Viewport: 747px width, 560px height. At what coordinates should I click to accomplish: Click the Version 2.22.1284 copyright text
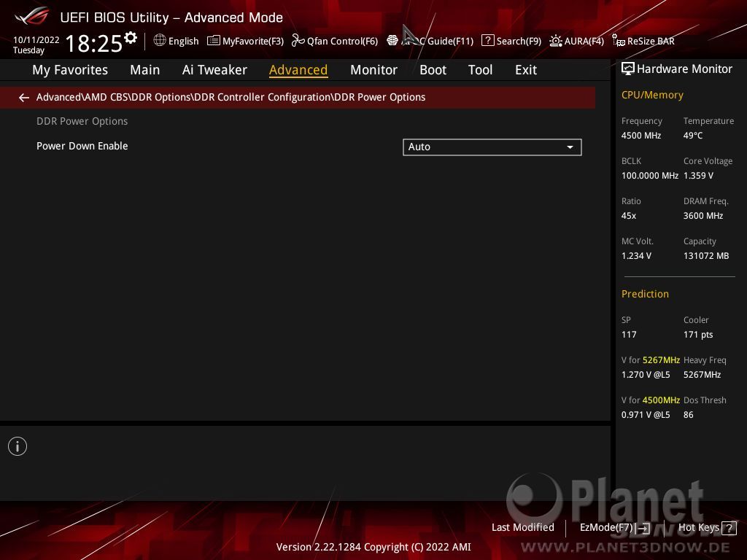click(x=373, y=547)
